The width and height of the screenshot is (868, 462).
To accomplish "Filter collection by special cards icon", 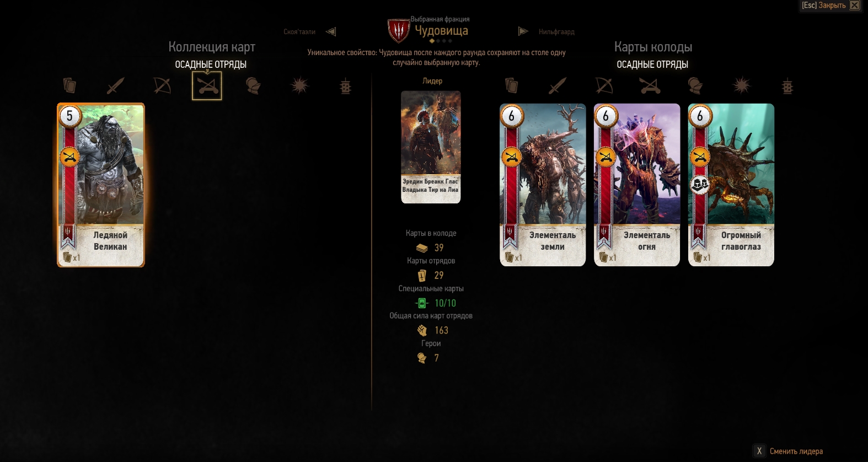I will pyautogui.click(x=346, y=87).
